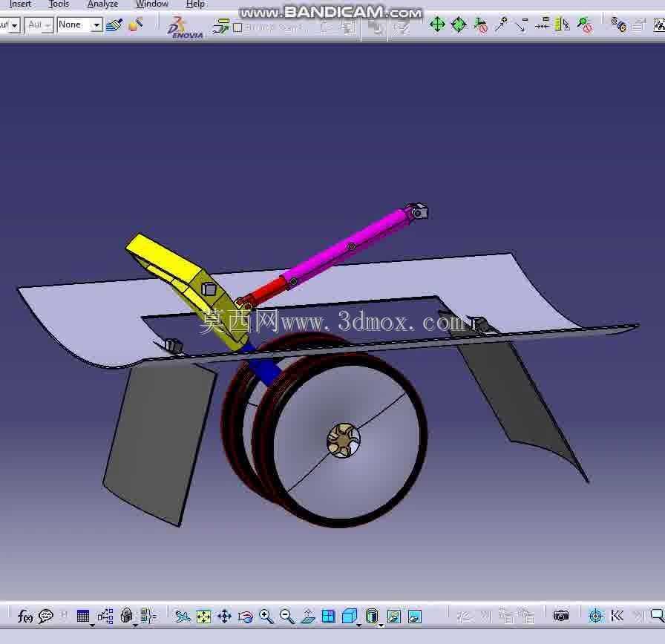
Task: Click the Apply Material icon
Action: coord(135,24)
